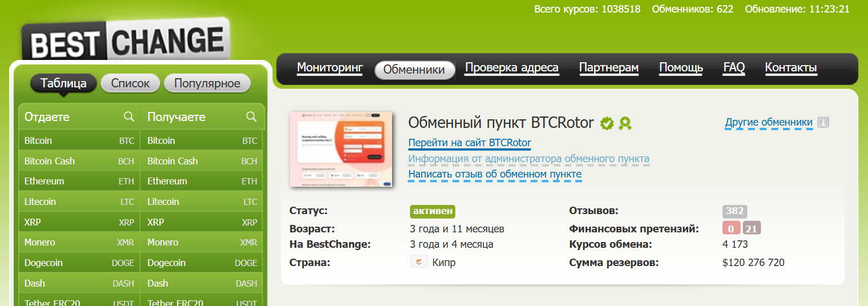The width and height of the screenshot is (868, 306).
Task: Select Litecoin in Отдаете column
Action: pyautogui.click(x=79, y=202)
